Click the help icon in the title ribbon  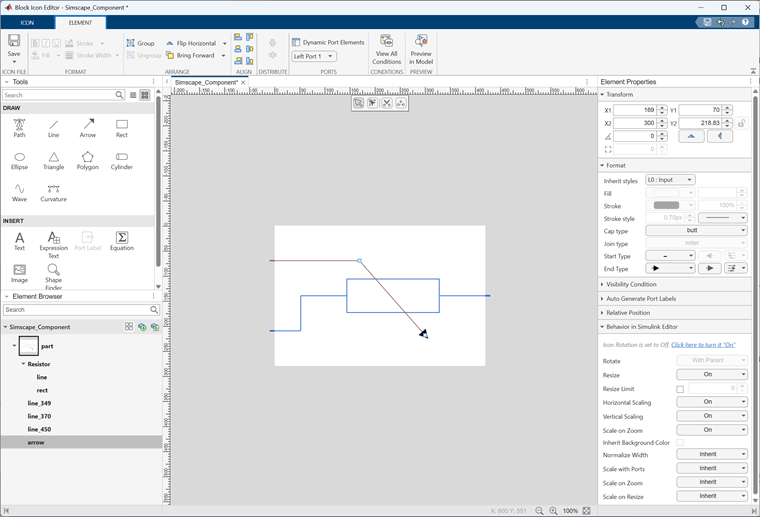[745, 22]
